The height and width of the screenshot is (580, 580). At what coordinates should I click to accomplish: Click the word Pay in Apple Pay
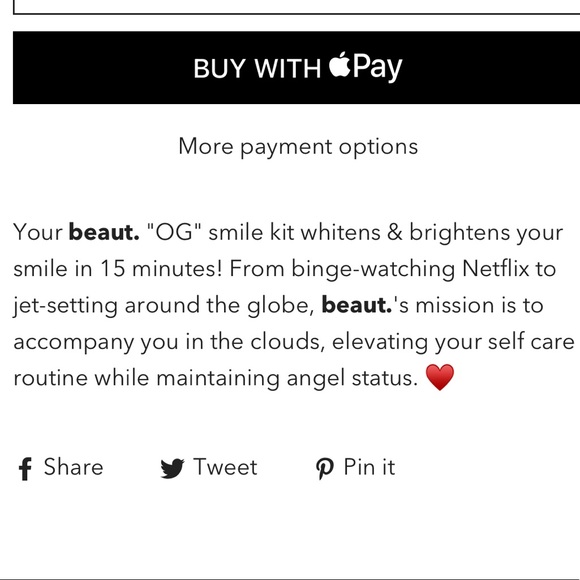[377, 67]
